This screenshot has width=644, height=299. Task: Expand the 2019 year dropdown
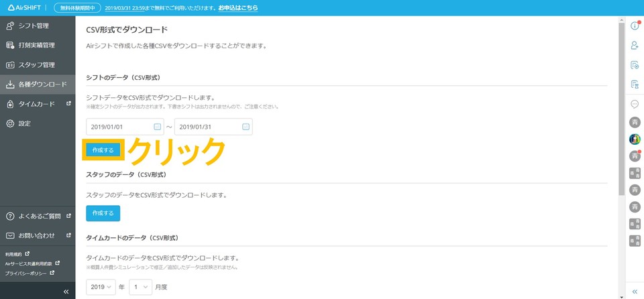[100, 287]
